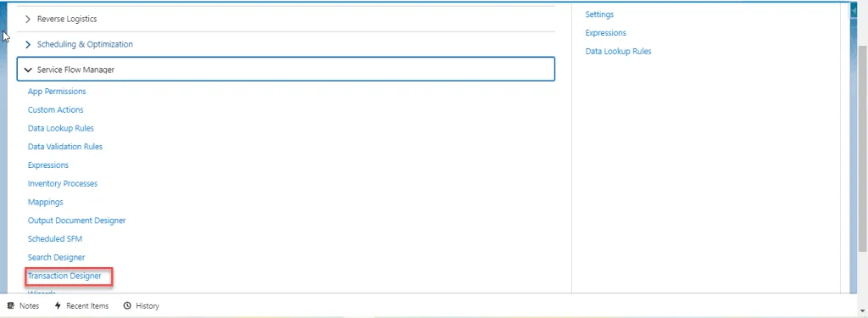Open the Transaction Designer link
The image size is (868, 318).
point(64,276)
